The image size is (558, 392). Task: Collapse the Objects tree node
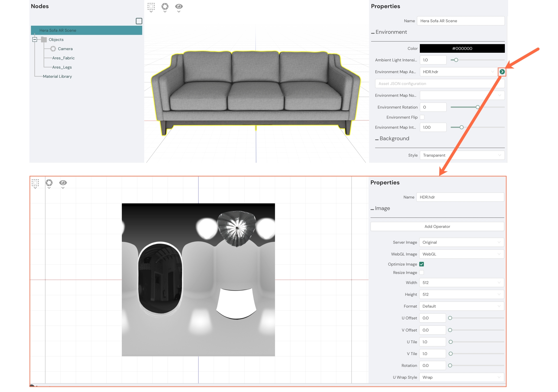click(x=35, y=39)
